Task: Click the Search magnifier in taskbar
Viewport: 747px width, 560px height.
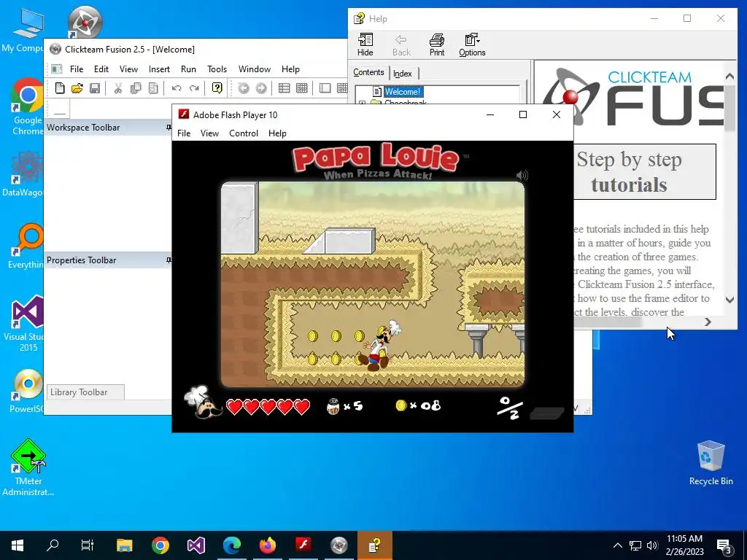Action: coord(53,545)
